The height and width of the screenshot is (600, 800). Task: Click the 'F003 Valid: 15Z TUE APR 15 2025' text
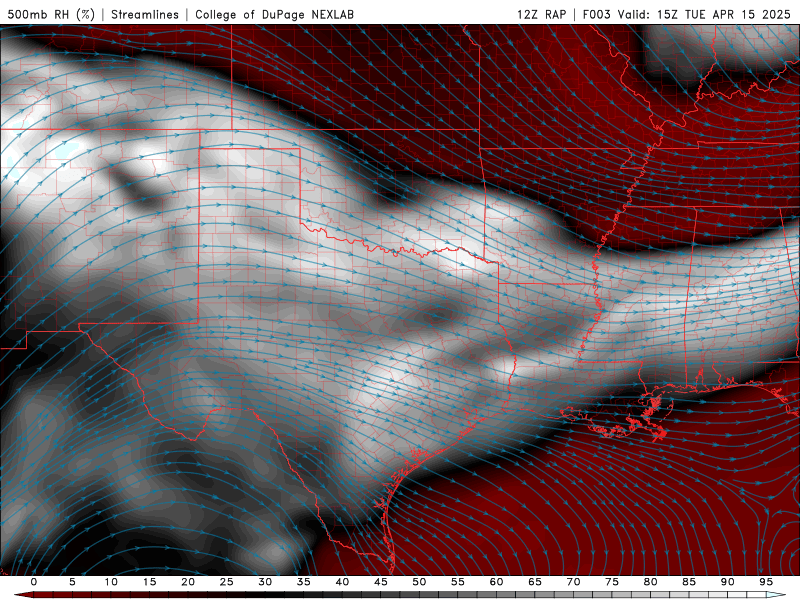click(686, 14)
